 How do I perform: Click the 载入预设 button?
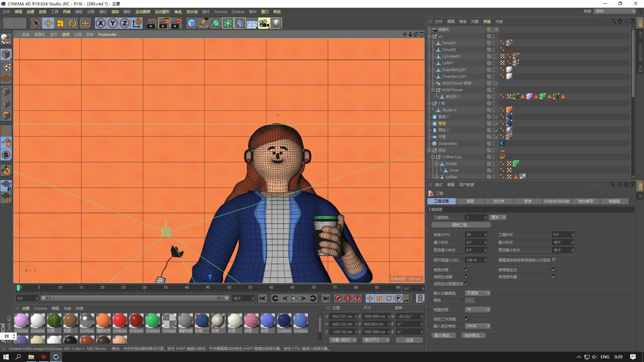pos(443,336)
